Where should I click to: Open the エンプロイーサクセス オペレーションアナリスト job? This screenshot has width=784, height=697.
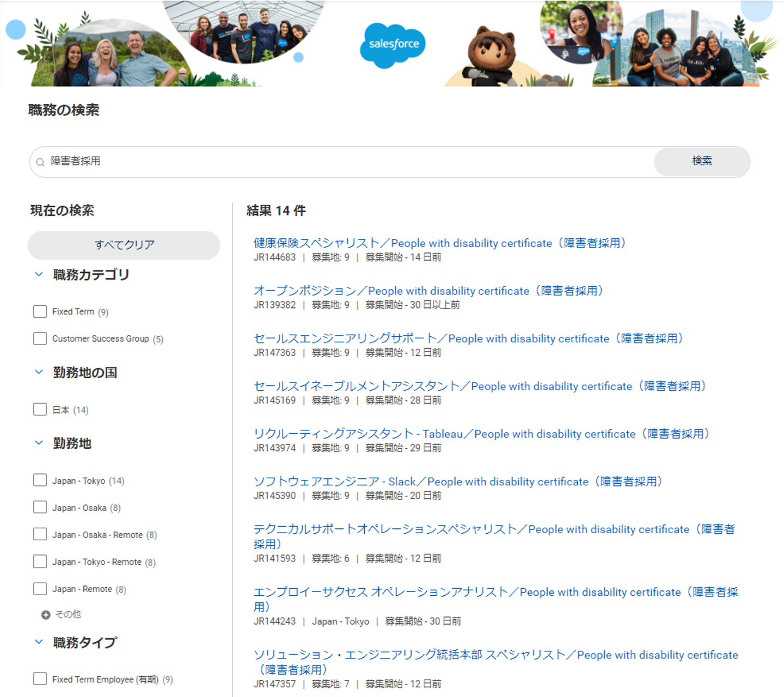496,599
